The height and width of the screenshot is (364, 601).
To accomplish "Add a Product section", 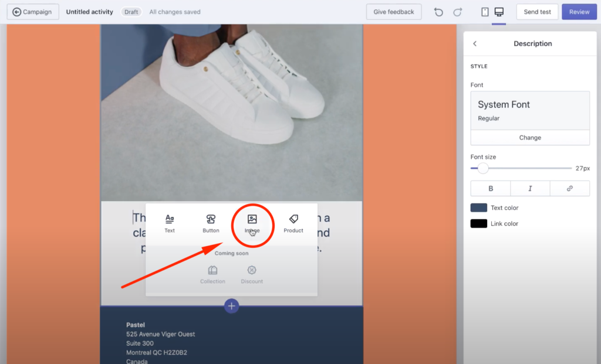I will (x=293, y=223).
